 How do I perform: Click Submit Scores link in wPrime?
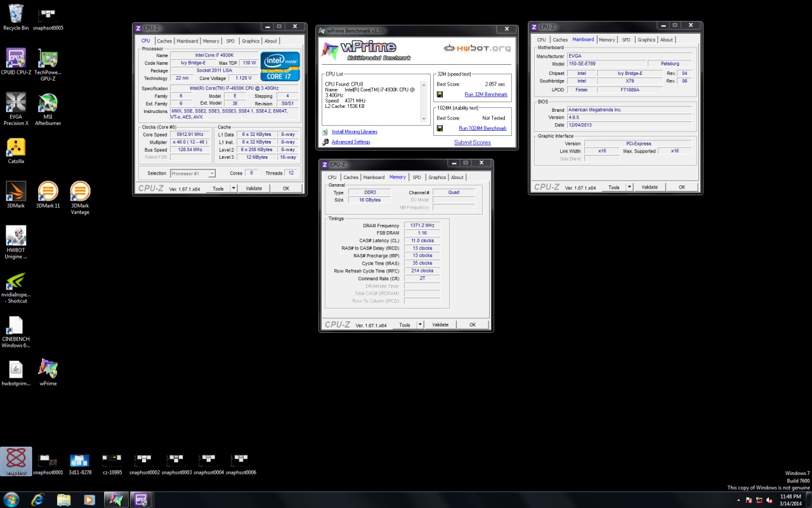coord(472,142)
